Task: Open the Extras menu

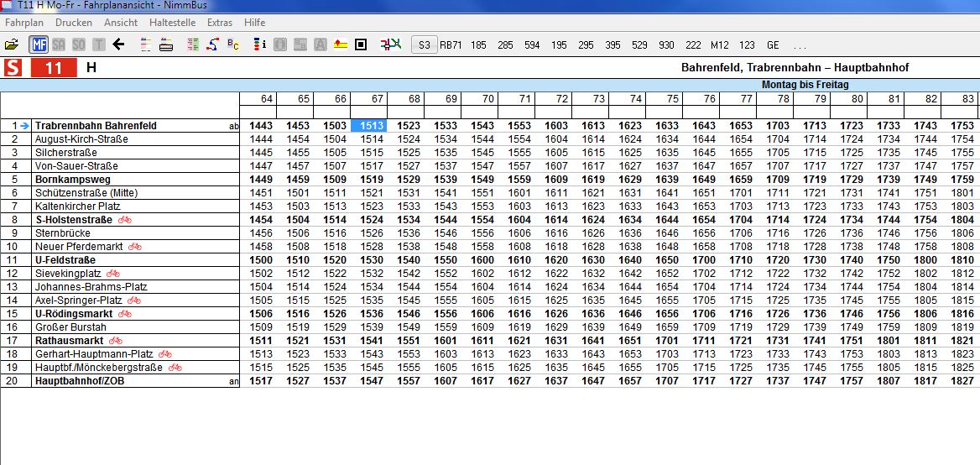Action: [x=220, y=23]
